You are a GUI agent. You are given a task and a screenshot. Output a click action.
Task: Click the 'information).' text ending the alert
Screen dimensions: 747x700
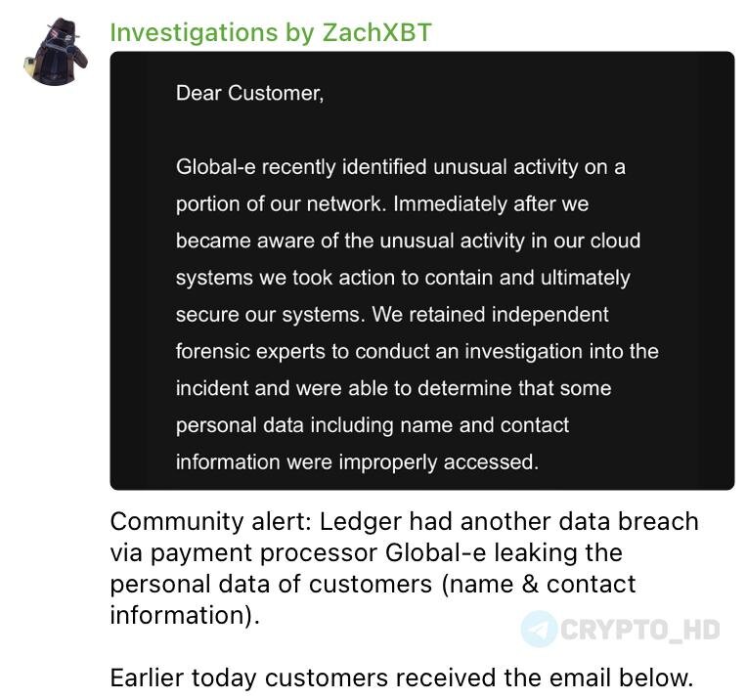185,616
